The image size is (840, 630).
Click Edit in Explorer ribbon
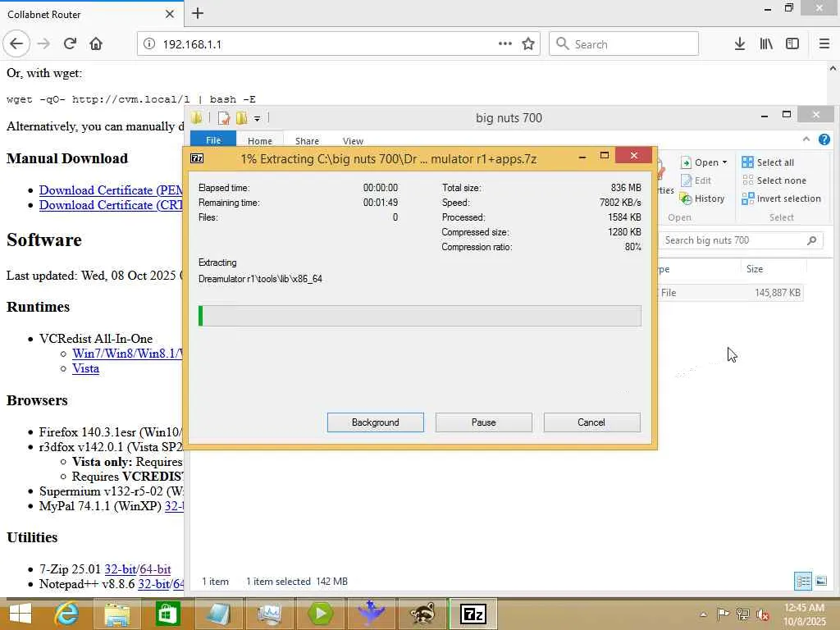(696, 180)
